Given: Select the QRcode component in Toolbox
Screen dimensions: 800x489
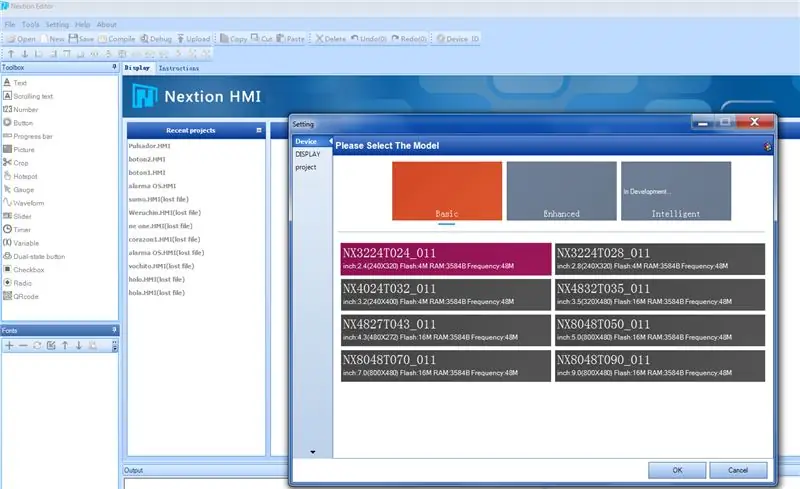Looking at the screenshot, I should [x=21, y=296].
